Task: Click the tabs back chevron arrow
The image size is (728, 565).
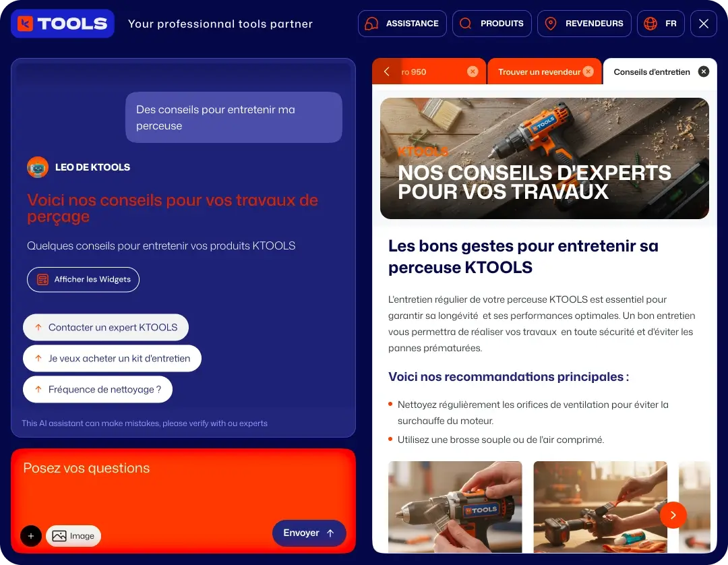Action: [386, 71]
